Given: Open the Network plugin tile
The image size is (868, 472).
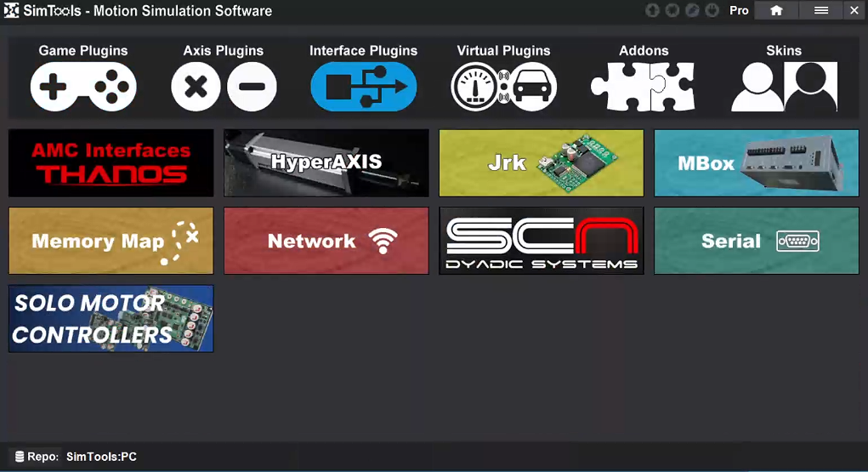Looking at the screenshot, I should [326, 241].
